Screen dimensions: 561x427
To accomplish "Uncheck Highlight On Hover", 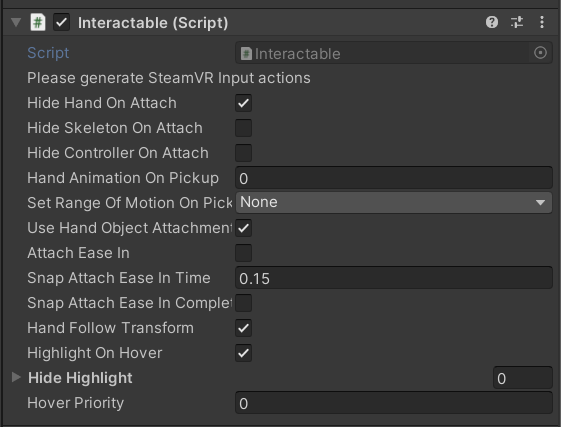I will (x=243, y=353).
